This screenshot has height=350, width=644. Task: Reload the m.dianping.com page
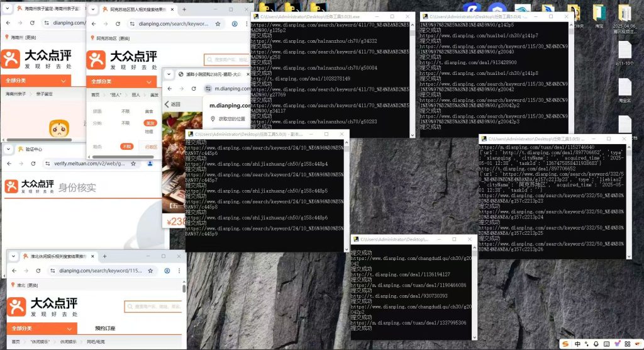pyautogui.click(x=194, y=88)
